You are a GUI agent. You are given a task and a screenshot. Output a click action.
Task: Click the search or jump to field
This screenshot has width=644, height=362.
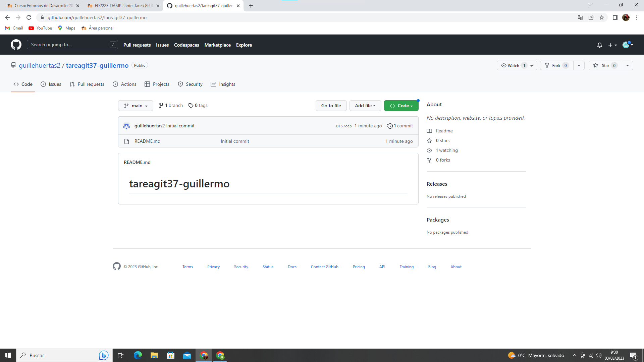72,44
